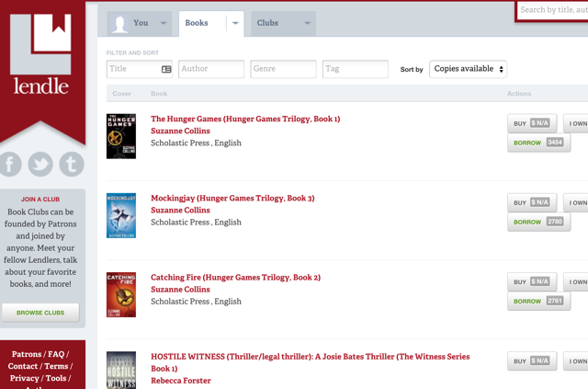The width and height of the screenshot is (588, 389).
Task: Switch to the You tab
Action: [140, 24]
